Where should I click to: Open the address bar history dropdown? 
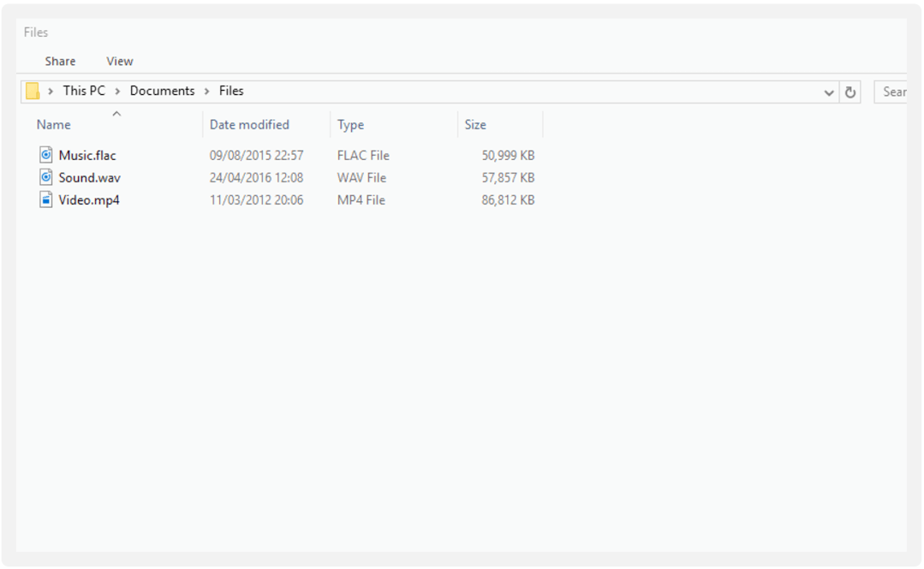click(x=829, y=92)
